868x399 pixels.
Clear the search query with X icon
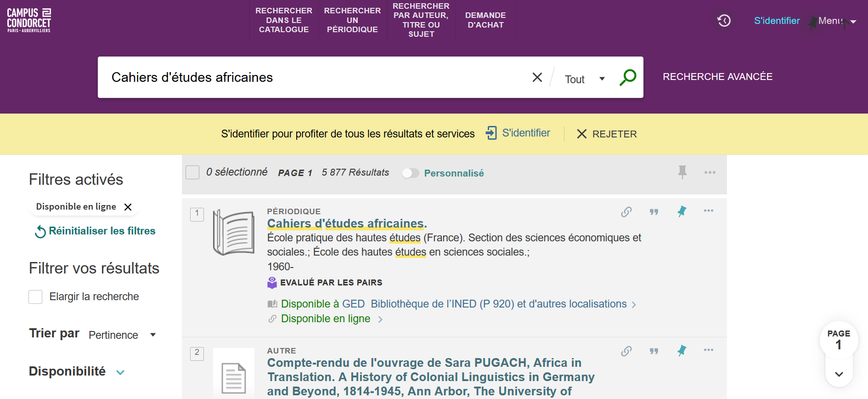pos(537,77)
